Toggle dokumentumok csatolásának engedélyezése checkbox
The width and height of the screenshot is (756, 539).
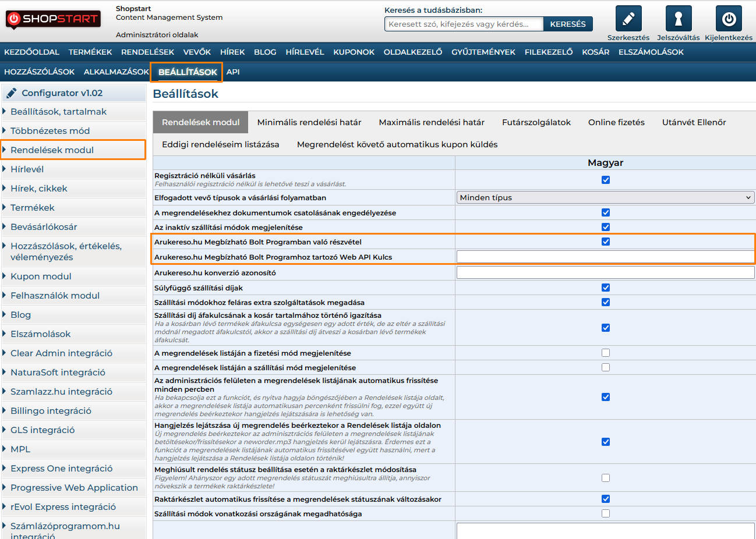tap(606, 212)
